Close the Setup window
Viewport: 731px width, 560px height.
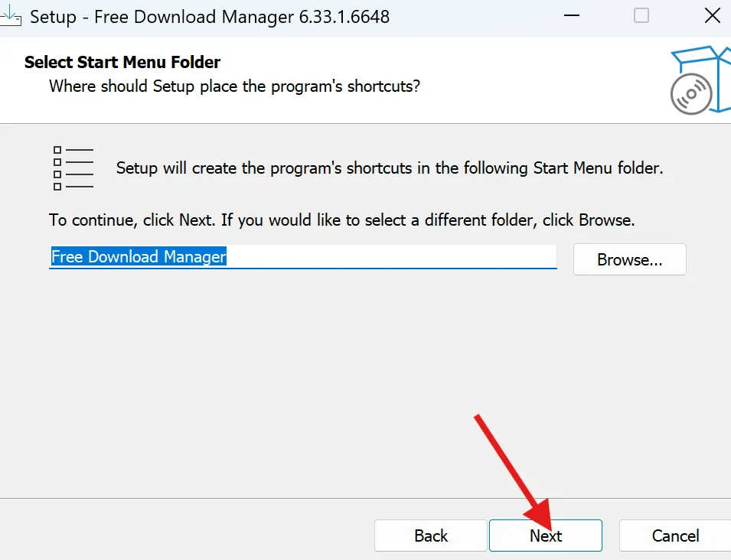point(713,16)
